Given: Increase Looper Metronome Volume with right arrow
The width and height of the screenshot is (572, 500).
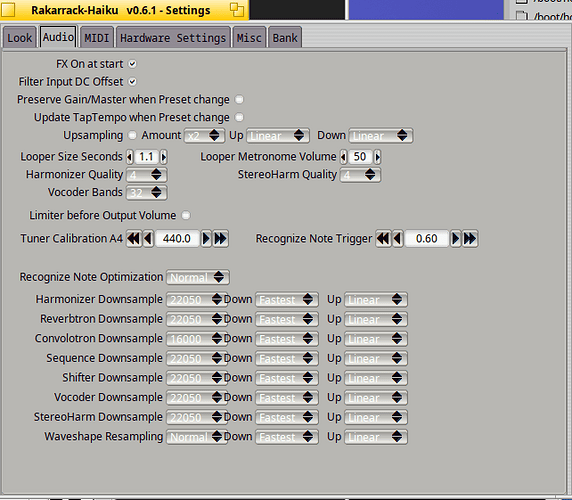Looking at the screenshot, I should (377, 157).
